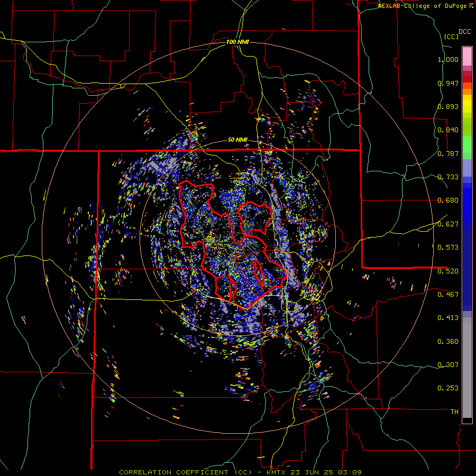
Task: Pick the bright green color bar segment
Action: (467, 144)
